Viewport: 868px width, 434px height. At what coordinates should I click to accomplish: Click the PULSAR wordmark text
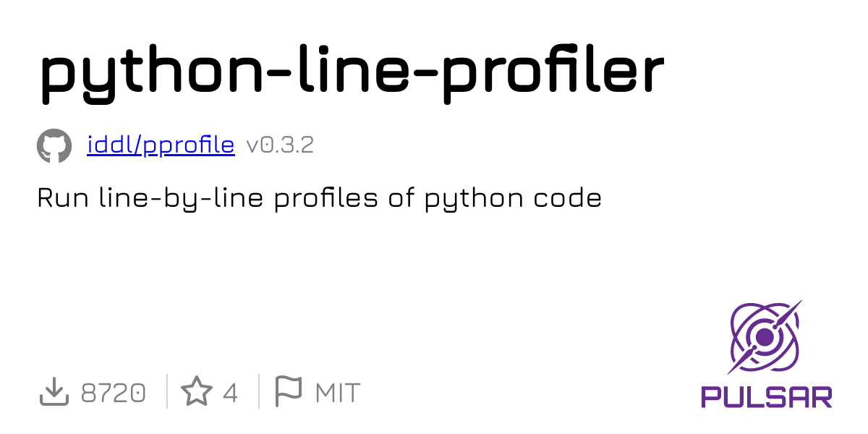coord(766,396)
